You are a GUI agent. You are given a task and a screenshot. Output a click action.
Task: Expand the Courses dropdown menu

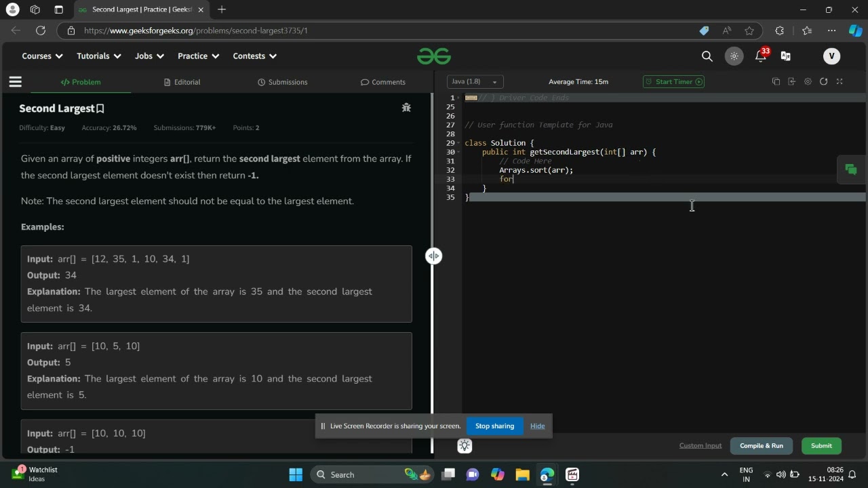(x=42, y=56)
